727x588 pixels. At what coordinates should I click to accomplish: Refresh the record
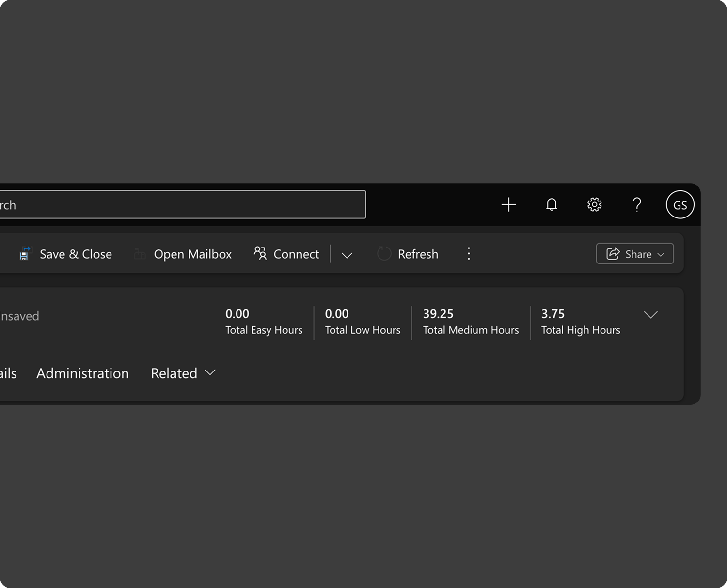click(x=408, y=254)
